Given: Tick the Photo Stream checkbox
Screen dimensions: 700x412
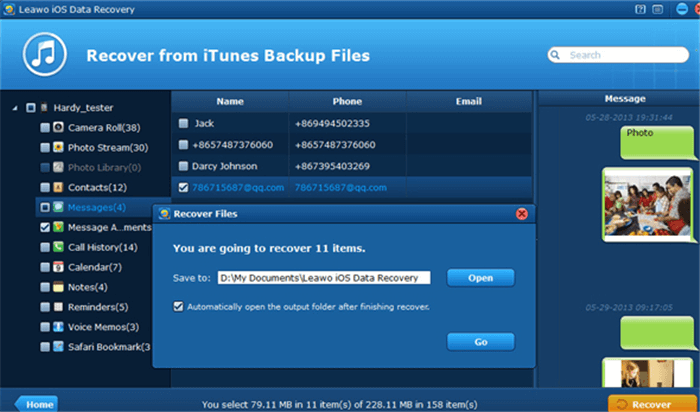Looking at the screenshot, I should [x=45, y=148].
